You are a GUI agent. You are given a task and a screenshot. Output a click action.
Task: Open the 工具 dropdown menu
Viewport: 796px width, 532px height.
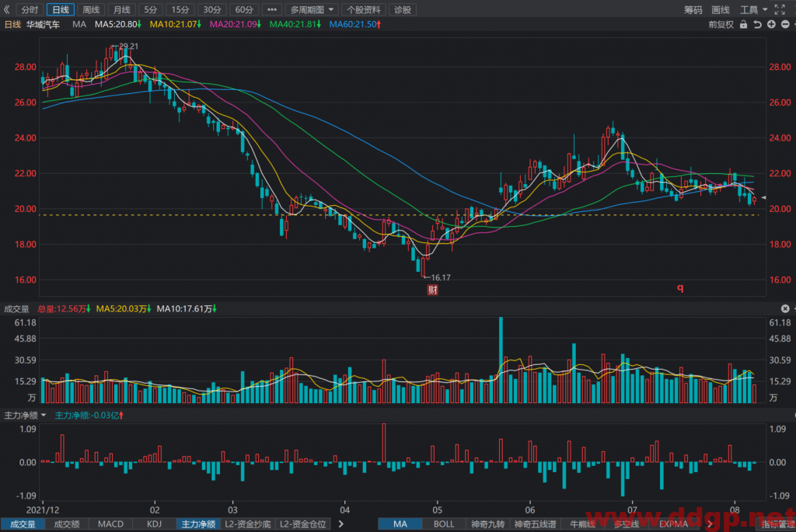753,9
